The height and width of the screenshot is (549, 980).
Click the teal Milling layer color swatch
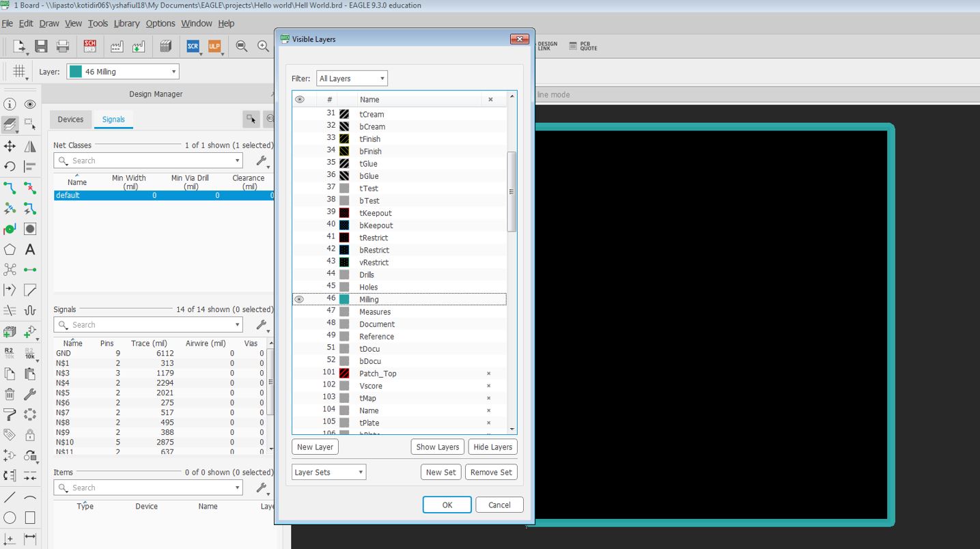pyautogui.click(x=344, y=299)
